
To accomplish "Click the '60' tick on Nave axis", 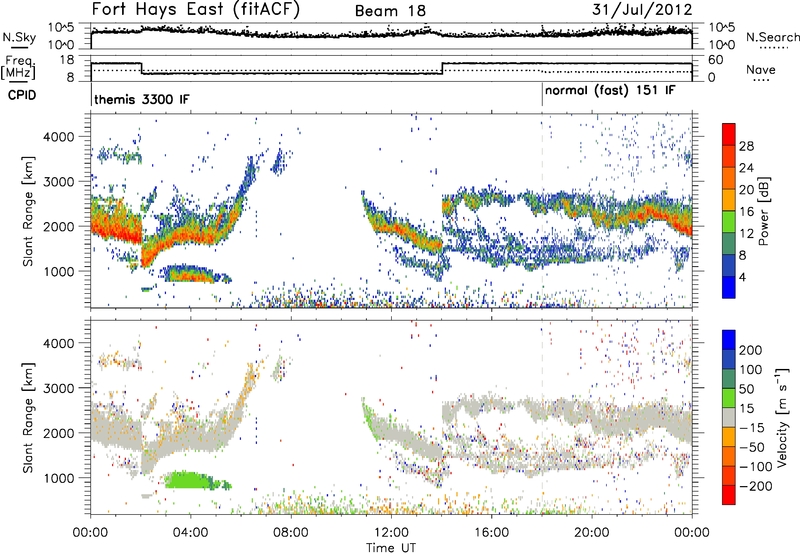I will click(x=716, y=60).
